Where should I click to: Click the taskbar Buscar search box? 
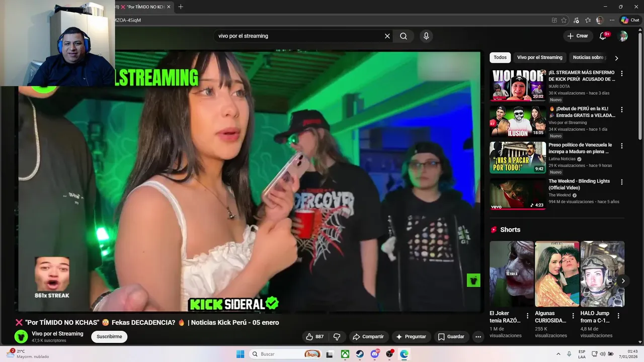(x=286, y=354)
